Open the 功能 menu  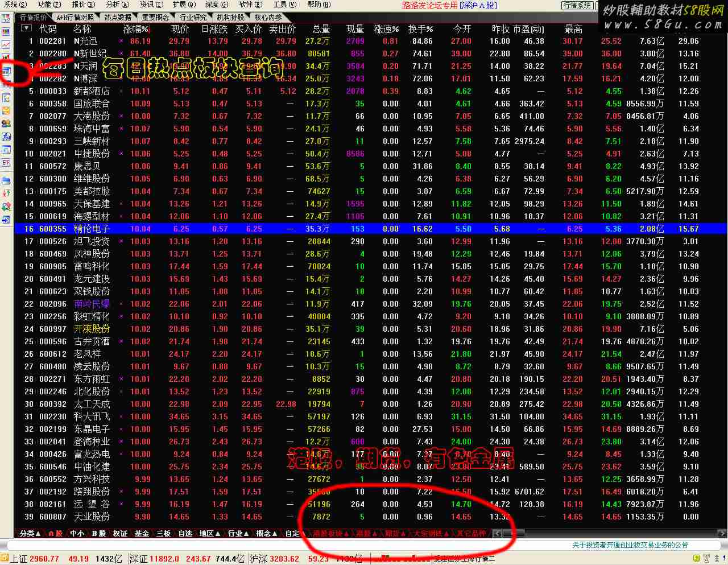point(48,5)
